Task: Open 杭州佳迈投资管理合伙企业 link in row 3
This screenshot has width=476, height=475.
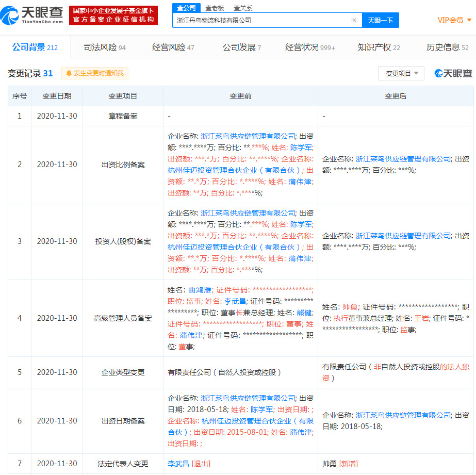Action: pyautogui.click(x=234, y=247)
